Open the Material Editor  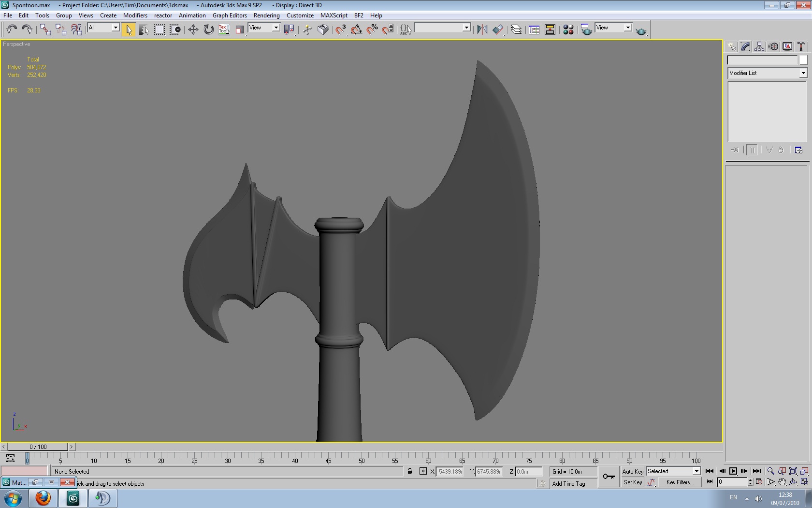568,30
